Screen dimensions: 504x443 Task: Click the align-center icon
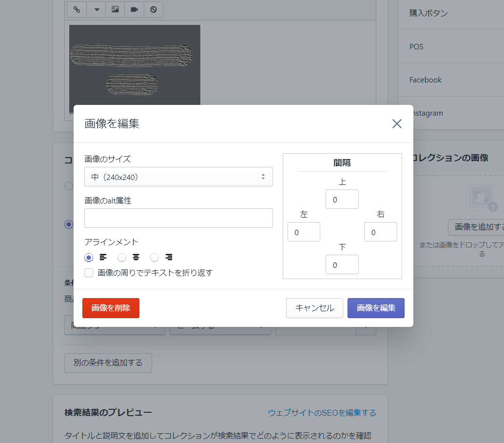tap(136, 257)
